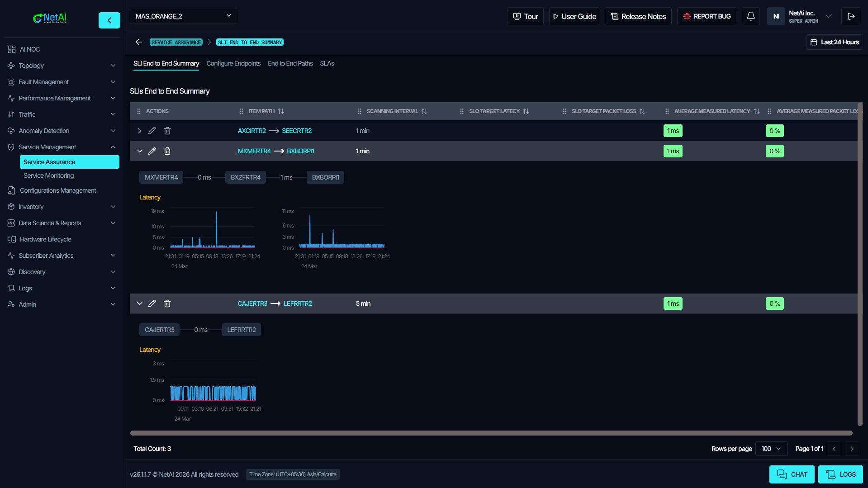The height and width of the screenshot is (488, 868).
Task: Open the MAS_ORANGE_2 network dropdown
Action: click(x=184, y=16)
